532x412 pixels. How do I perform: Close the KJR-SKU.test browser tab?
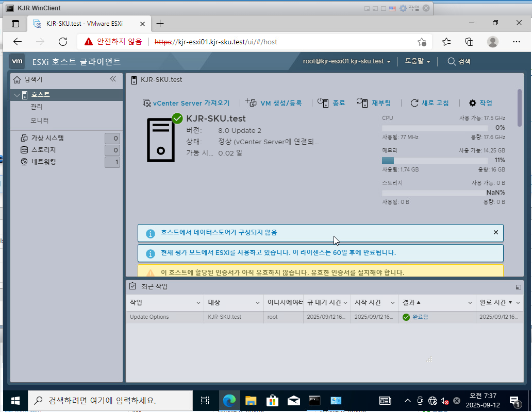pyautogui.click(x=142, y=24)
